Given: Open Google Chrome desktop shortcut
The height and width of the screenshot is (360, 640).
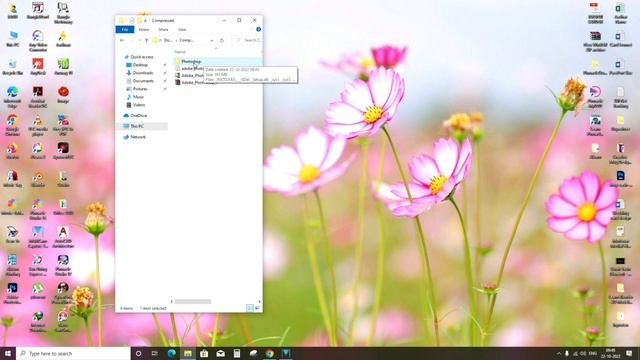Looking at the screenshot, I should tap(12, 125).
